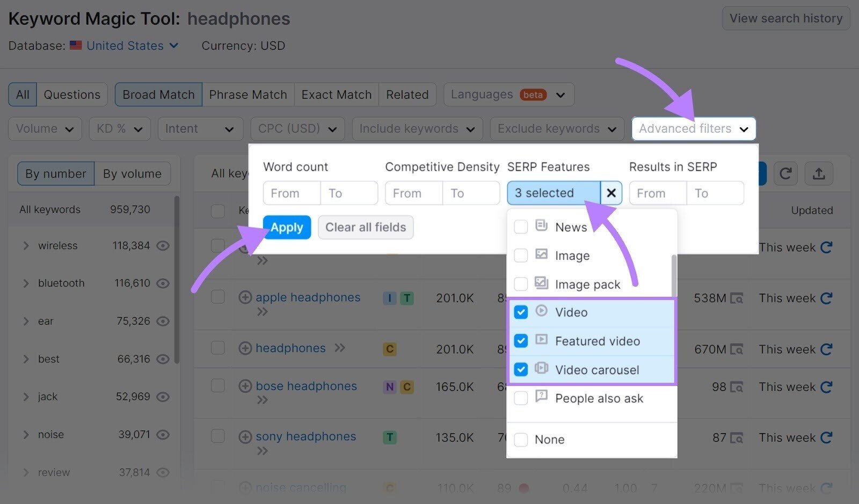Apply the advanced filters
Viewport: 859px width, 504px height.
pos(287,227)
